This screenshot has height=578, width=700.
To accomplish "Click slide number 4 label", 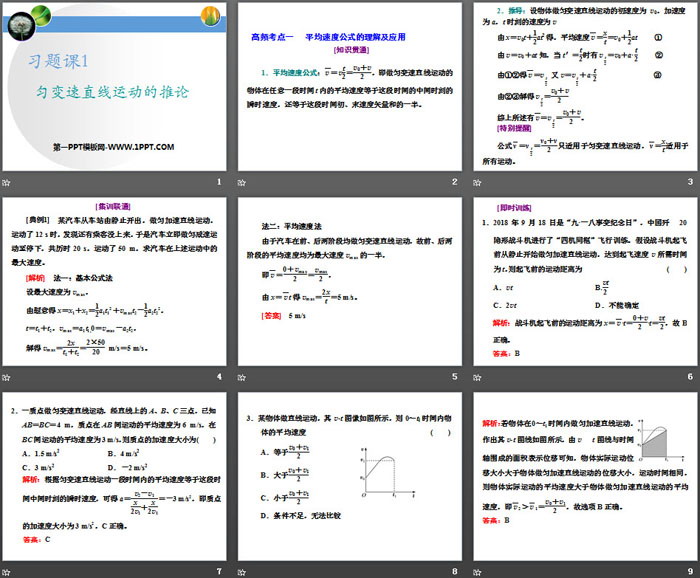I will point(219,376).
